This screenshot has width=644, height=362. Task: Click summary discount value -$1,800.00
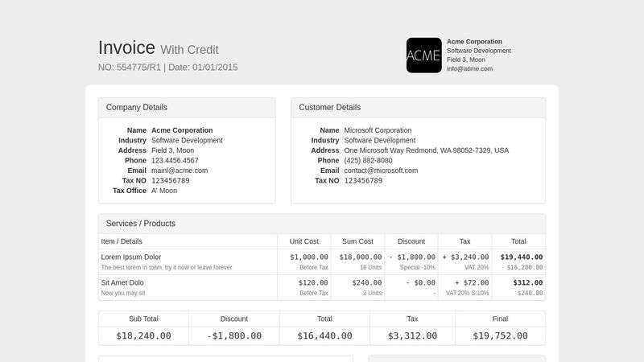coord(234,335)
